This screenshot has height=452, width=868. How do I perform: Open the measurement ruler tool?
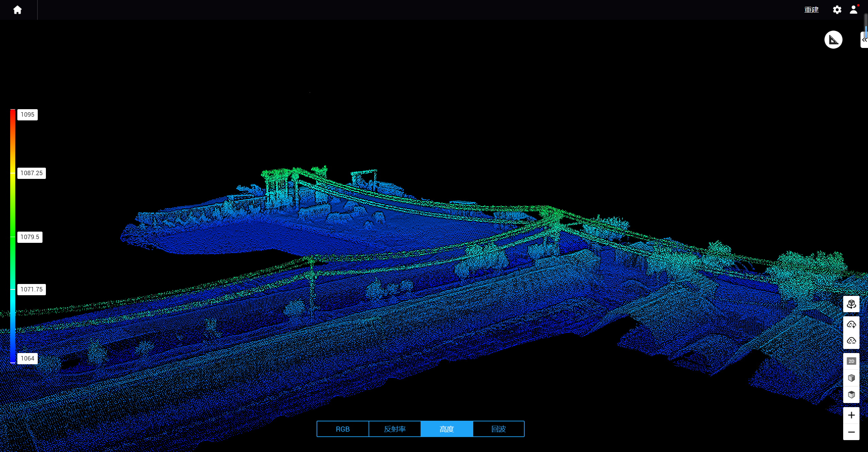[x=833, y=40]
